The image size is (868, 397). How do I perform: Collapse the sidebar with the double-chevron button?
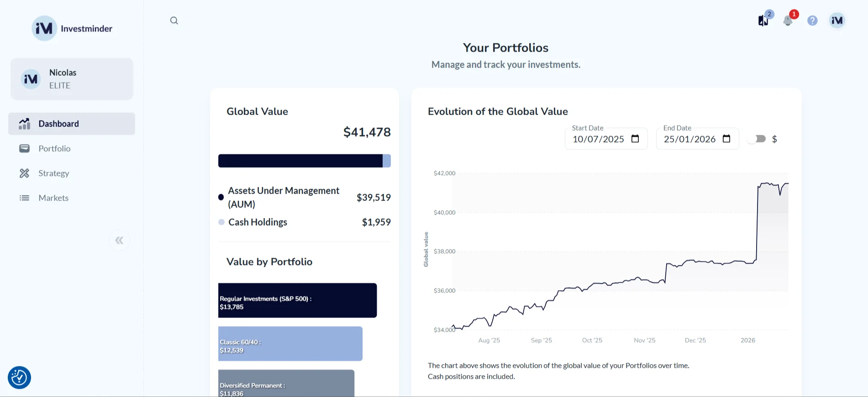(119, 240)
